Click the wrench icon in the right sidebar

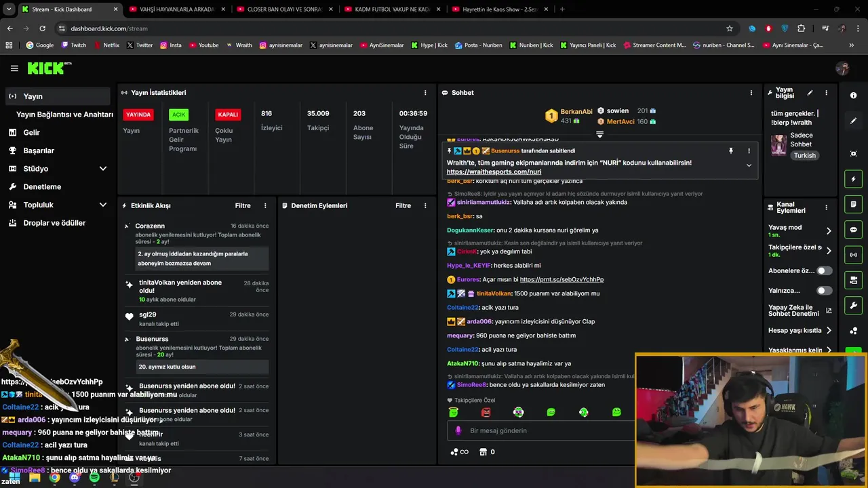(x=853, y=306)
